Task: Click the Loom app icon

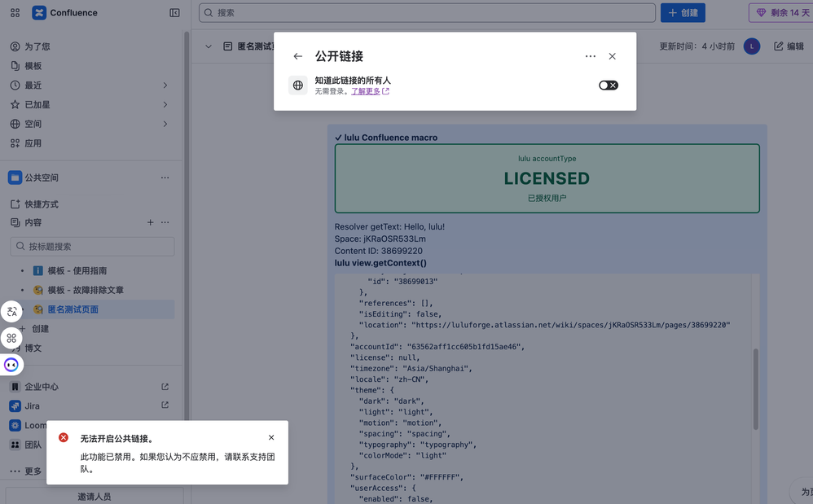Action: pyautogui.click(x=15, y=425)
